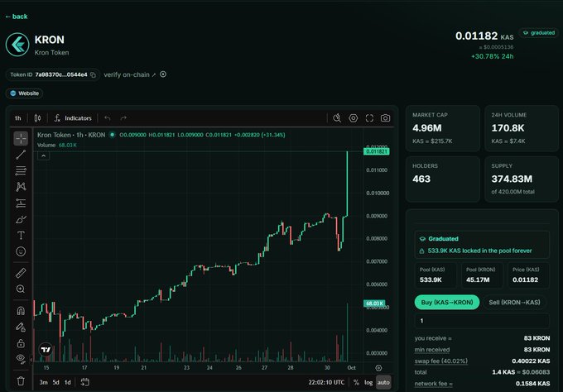Toggle log scale mode
563x392 pixels.
pos(368,382)
